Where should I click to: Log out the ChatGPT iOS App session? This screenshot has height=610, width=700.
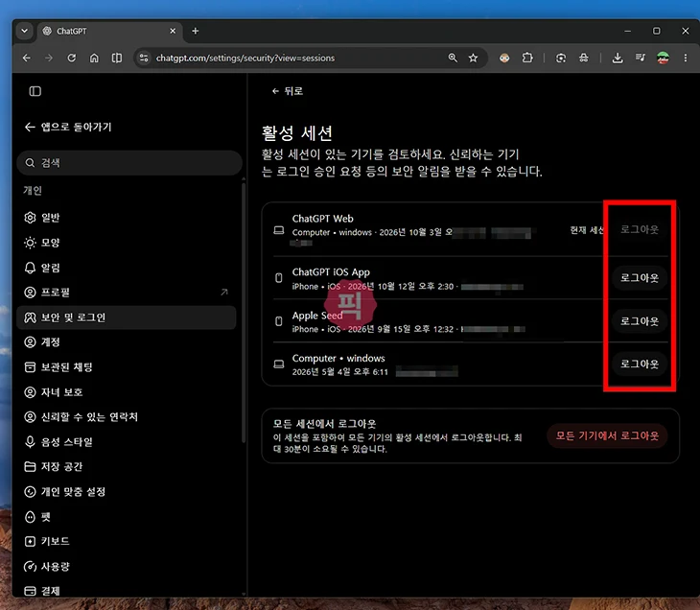click(640, 278)
